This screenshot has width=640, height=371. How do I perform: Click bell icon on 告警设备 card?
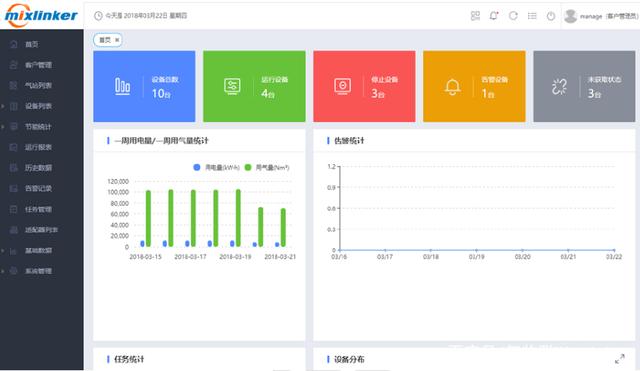click(x=452, y=87)
